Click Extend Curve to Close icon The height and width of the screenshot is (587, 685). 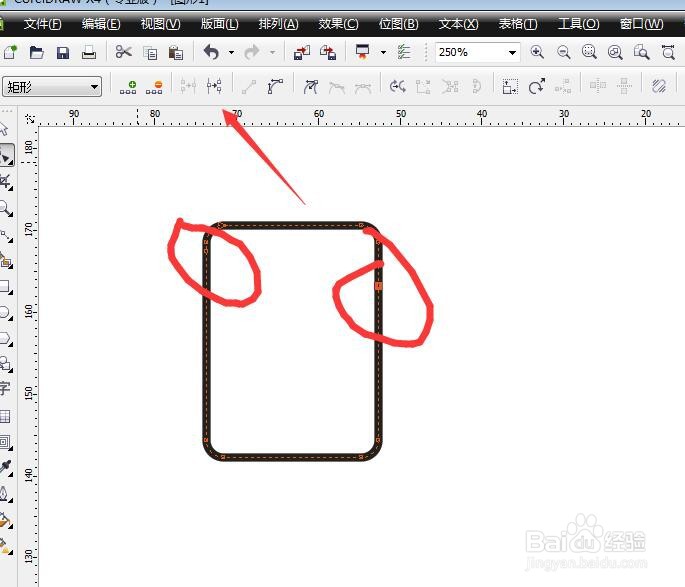pos(423,86)
